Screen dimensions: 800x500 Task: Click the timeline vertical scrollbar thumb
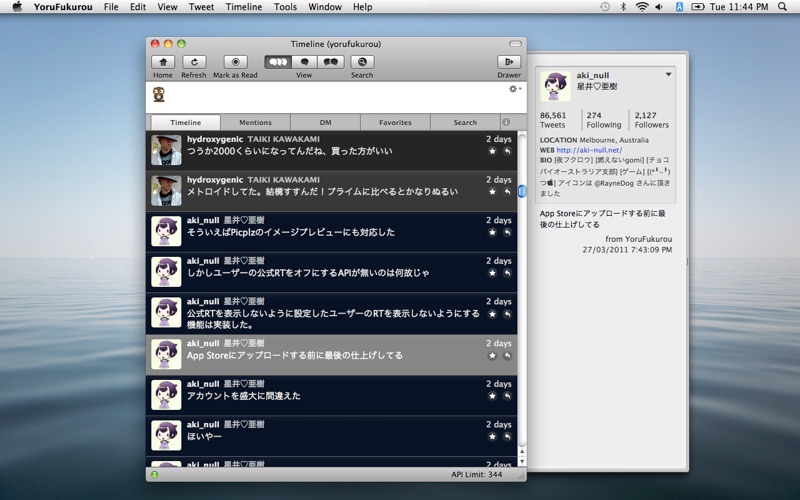pyautogui.click(x=521, y=191)
